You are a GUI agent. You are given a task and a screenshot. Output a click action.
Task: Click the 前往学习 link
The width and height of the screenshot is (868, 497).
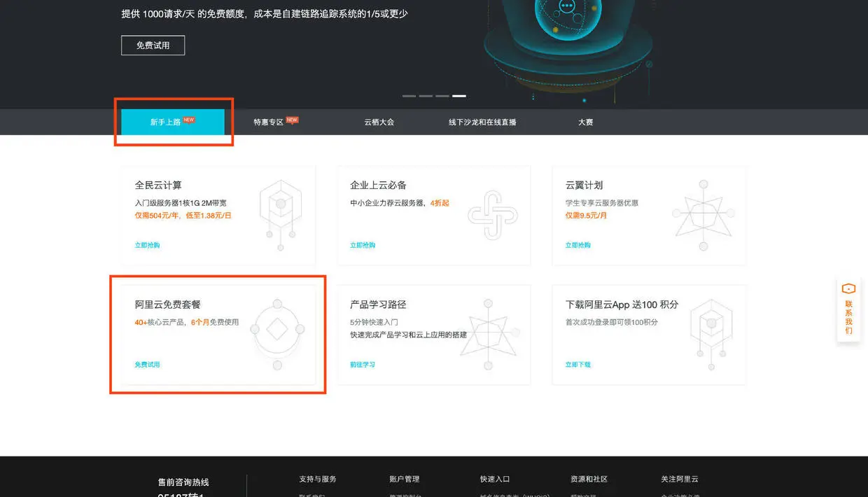point(363,365)
